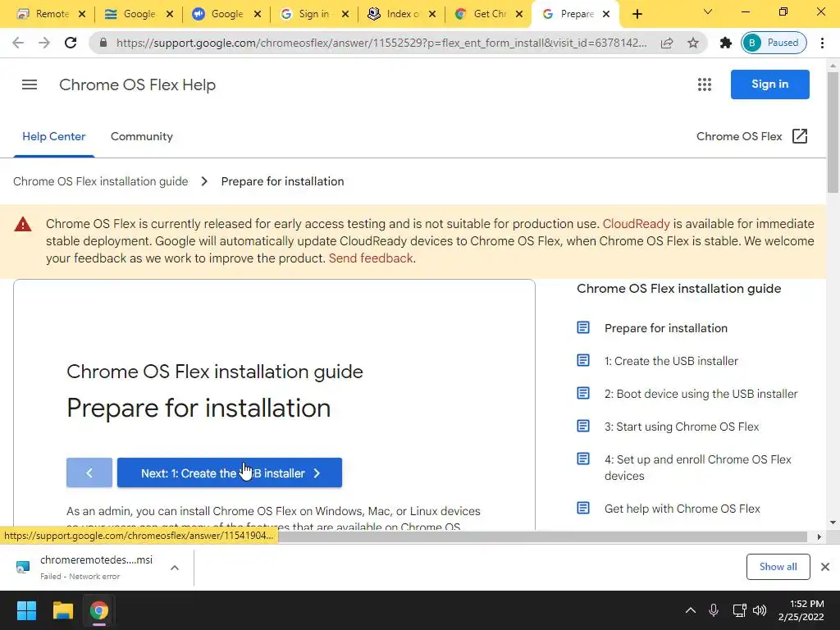
Task: Click the Prepare for installation article icon
Action: [x=583, y=327]
